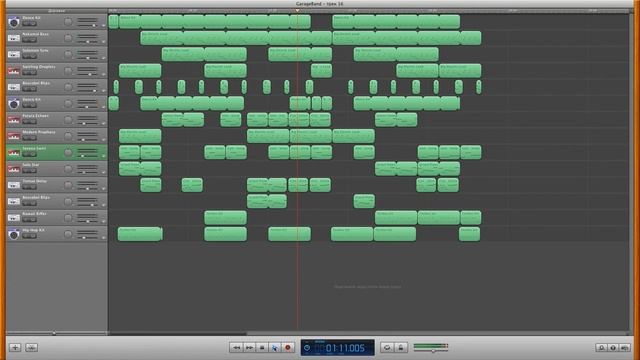Screen dimensions: 640x360
Task: Click the icon of the green highlighted track
Action: 13,152
